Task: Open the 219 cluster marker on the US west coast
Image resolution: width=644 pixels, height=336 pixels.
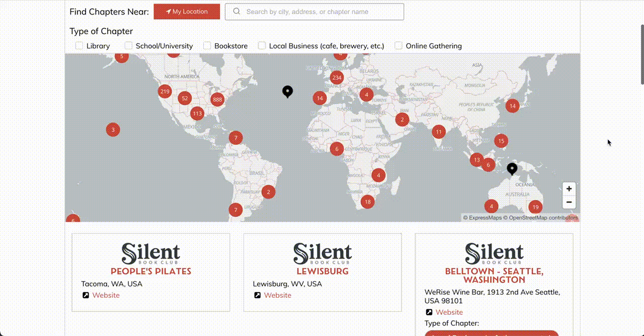Action: [x=165, y=92]
